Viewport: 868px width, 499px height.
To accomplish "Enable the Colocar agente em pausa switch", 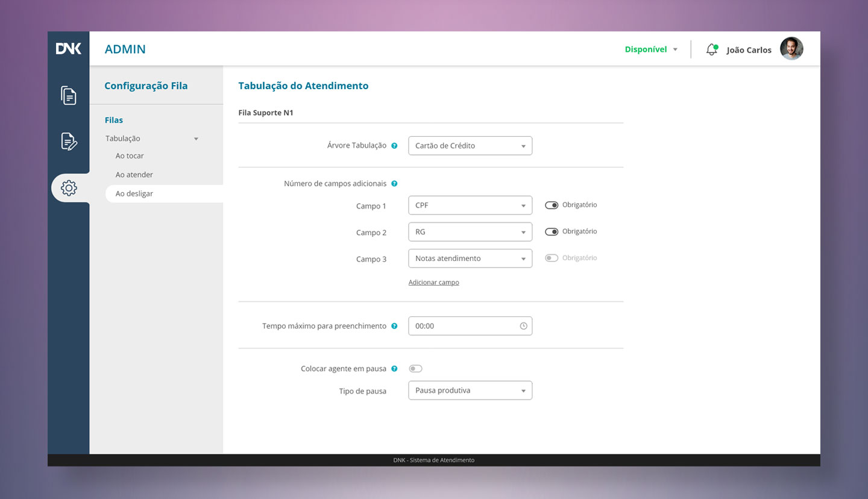I will click(415, 369).
